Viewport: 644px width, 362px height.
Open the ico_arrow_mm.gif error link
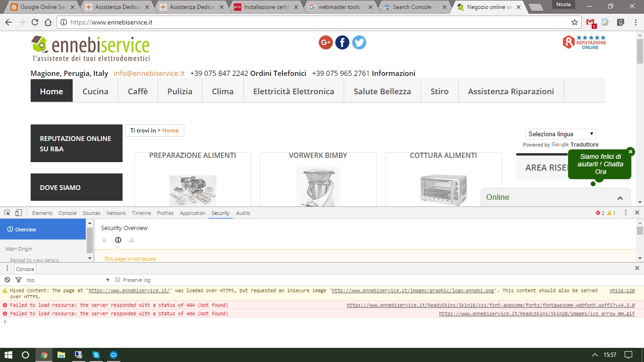click(537, 313)
